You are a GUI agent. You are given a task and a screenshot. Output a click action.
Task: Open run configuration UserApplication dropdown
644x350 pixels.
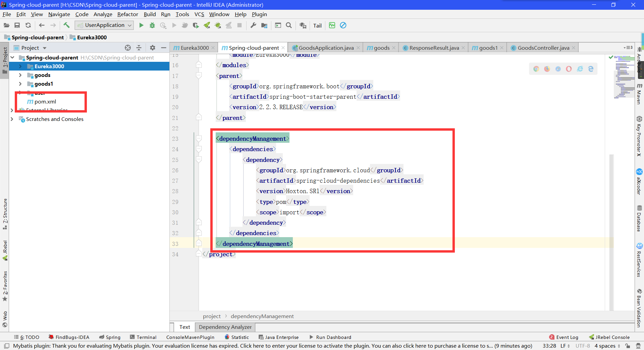tap(104, 25)
